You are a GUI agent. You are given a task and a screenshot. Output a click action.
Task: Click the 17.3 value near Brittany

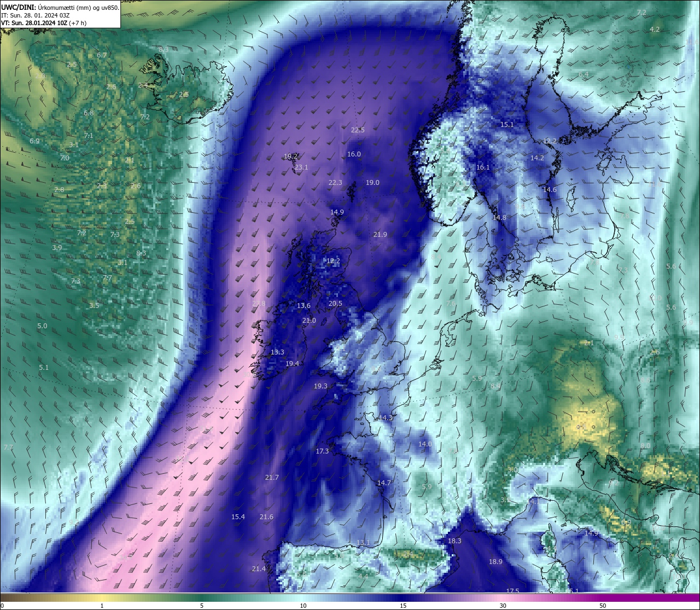click(322, 451)
